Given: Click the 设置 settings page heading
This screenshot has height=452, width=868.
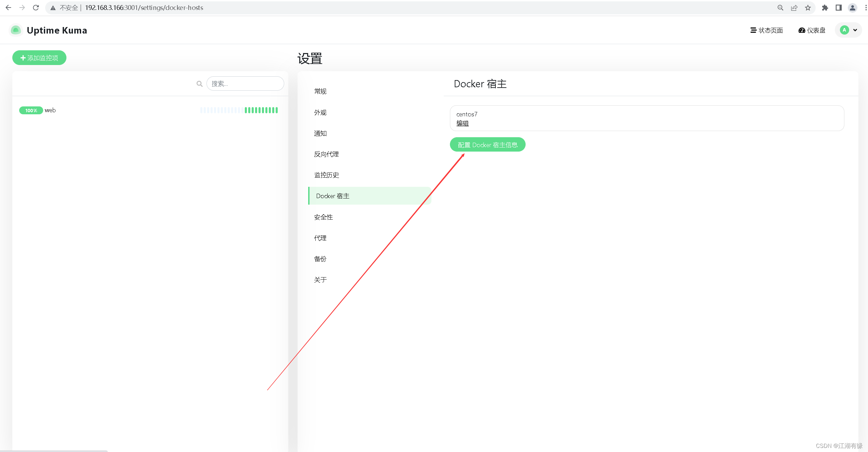Looking at the screenshot, I should click(310, 59).
